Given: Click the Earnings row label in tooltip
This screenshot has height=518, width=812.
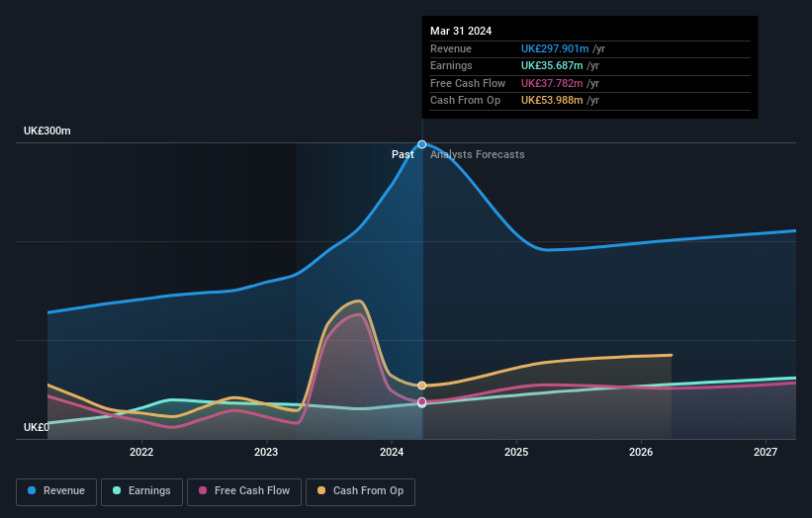Looking at the screenshot, I should point(451,65).
